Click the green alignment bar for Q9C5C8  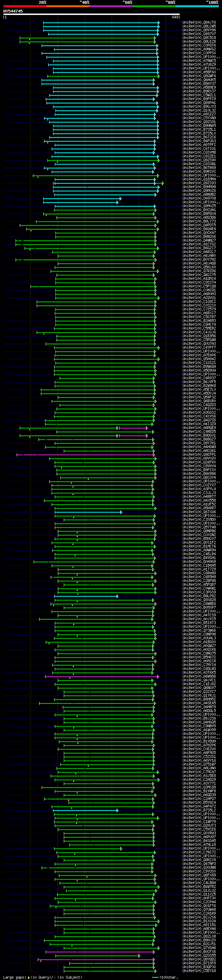coord(88,38)
